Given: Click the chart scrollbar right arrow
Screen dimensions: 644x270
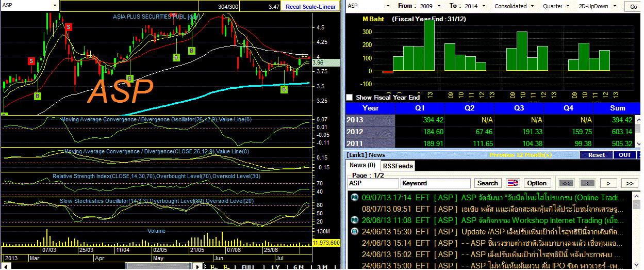Looking at the screenshot, I should pos(199,266).
